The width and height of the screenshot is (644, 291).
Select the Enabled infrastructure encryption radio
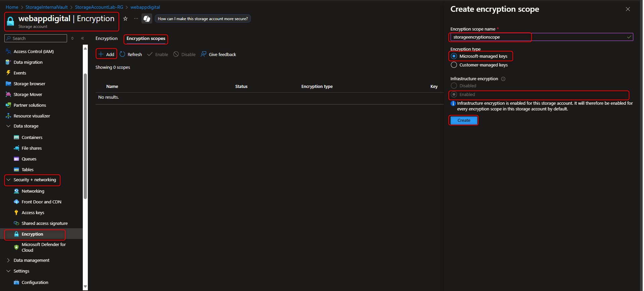(x=454, y=94)
